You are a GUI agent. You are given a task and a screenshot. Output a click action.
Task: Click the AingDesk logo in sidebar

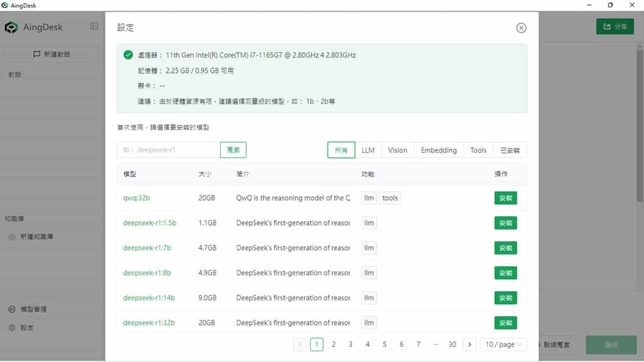click(11, 27)
